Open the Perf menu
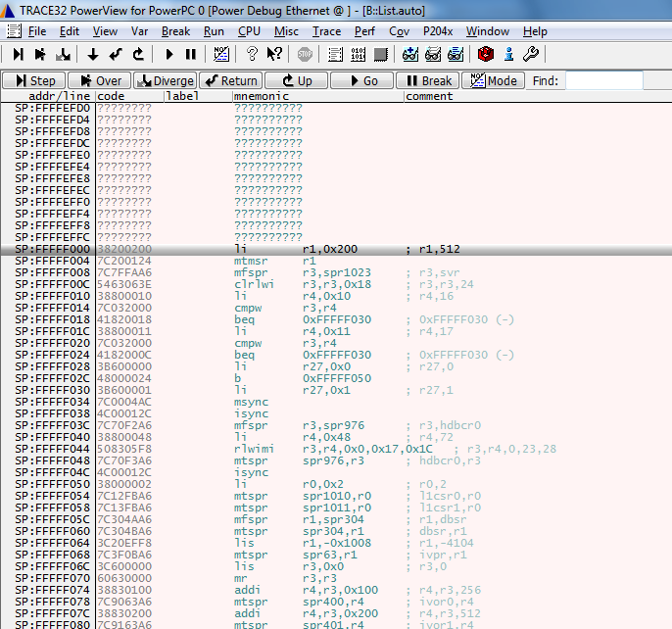Image resolution: width=672 pixels, height=629 pixels. pyautogui.click(x=364, y=31)
